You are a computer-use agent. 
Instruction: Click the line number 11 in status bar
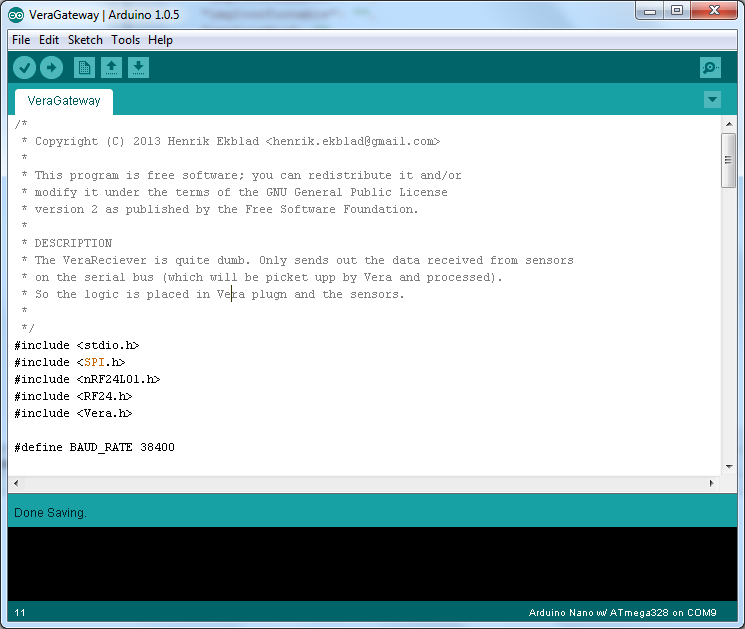click(x=19, y=612)
